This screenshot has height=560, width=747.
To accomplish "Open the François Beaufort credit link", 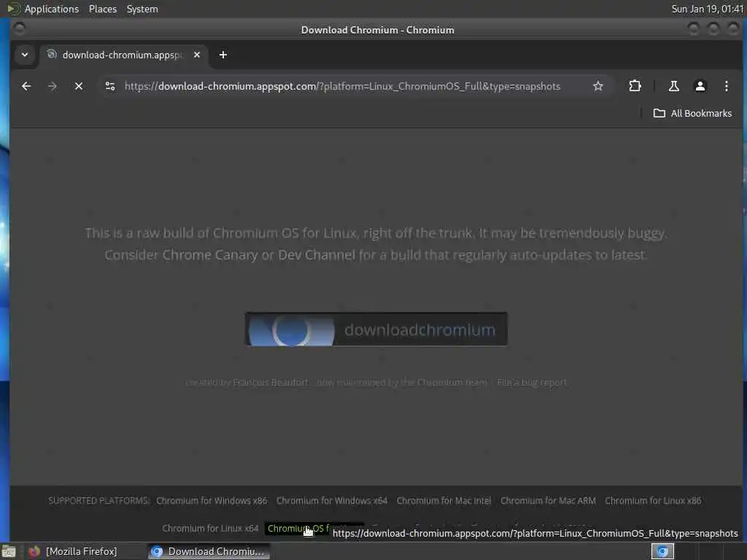I will [271, 382].
